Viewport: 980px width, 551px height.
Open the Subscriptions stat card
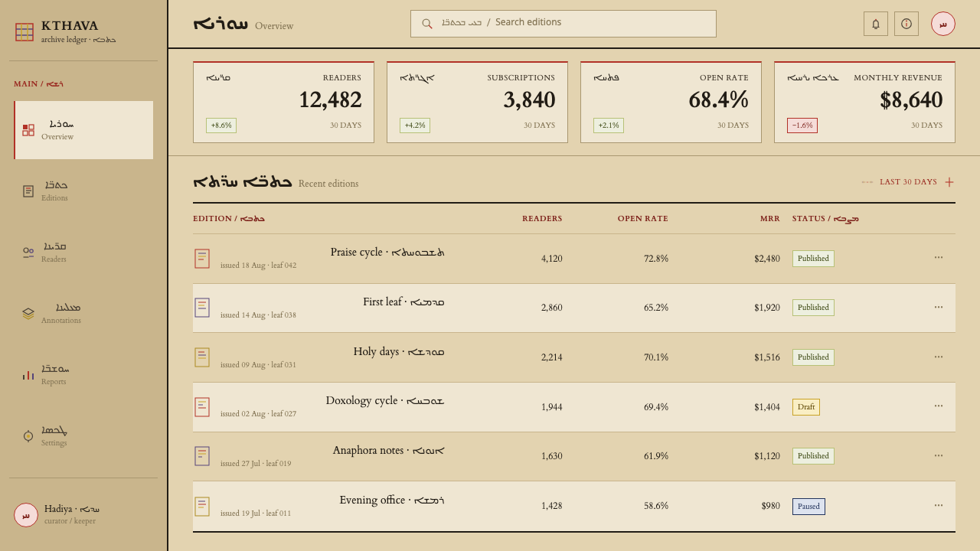(477, 103)
